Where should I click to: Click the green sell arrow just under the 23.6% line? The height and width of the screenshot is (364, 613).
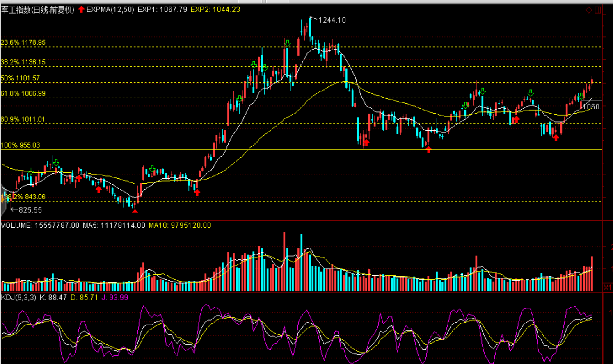pos(288,43)
